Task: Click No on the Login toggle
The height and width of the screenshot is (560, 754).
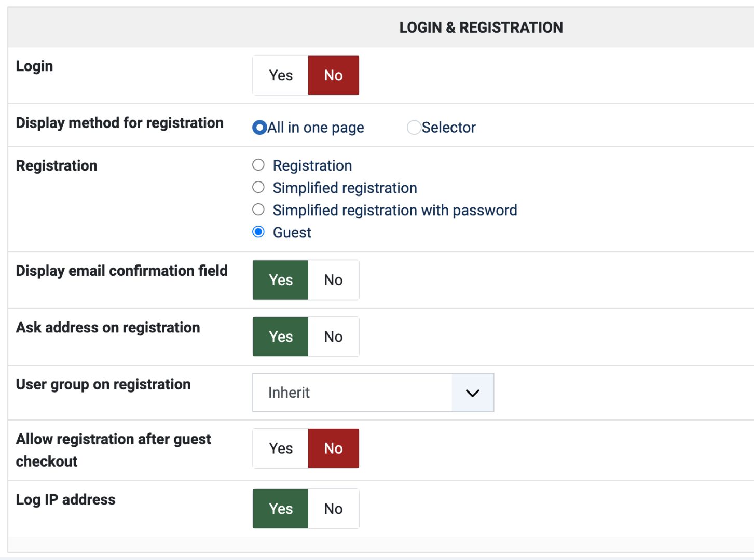Action: coord(333,76)
